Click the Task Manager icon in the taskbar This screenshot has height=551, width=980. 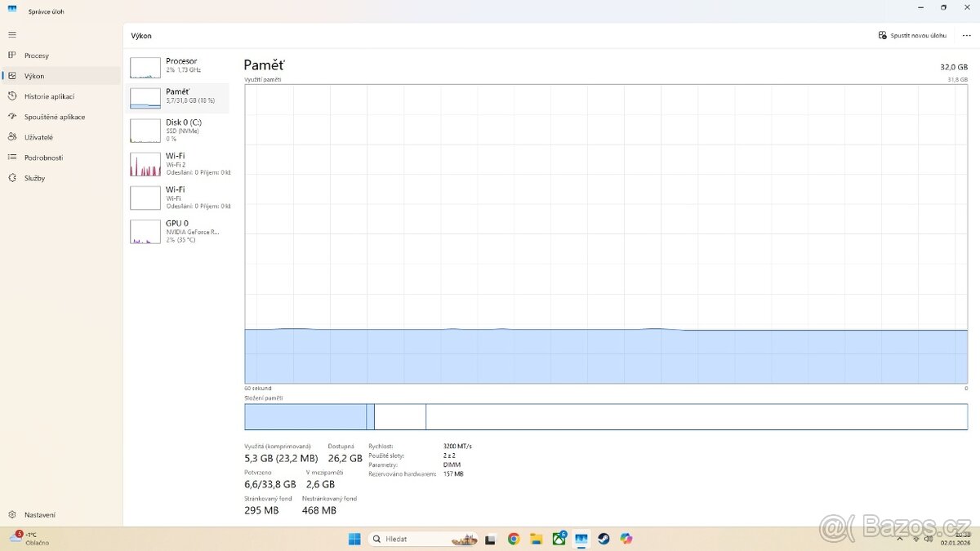click(x=581, y=539)
